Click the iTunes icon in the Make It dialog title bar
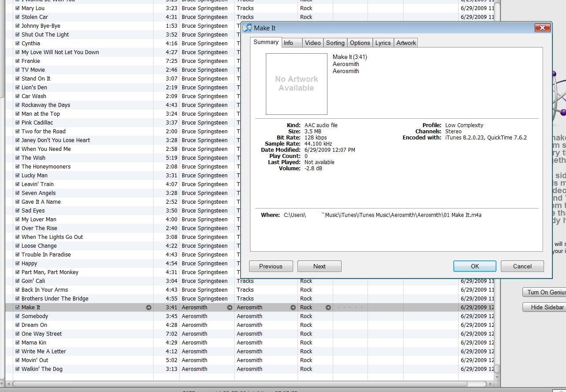 point(247,28)
